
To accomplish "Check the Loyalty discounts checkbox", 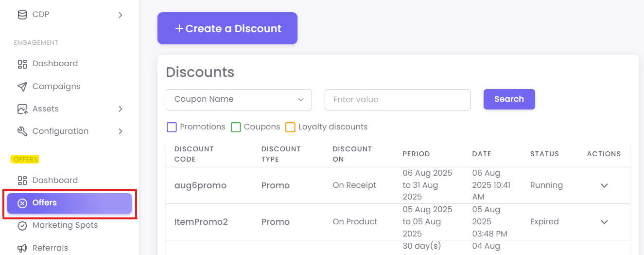I will (x=290, y=127).
